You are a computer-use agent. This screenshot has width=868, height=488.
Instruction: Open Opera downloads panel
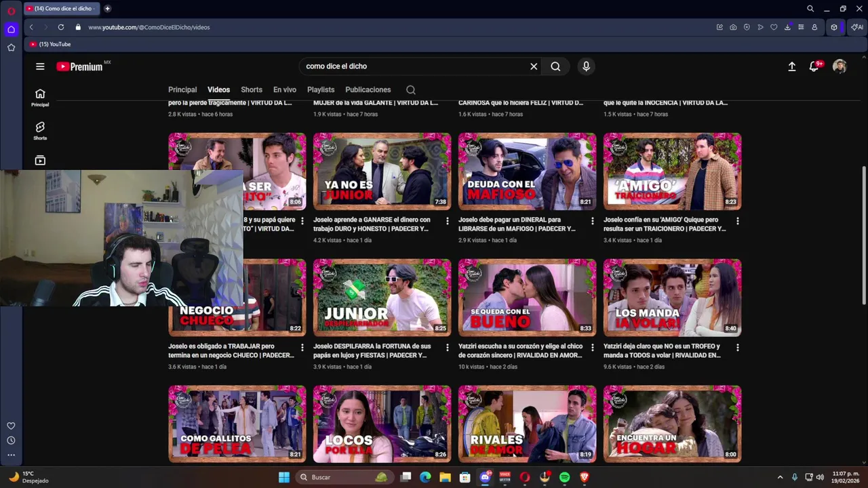[x=787, y=27]
